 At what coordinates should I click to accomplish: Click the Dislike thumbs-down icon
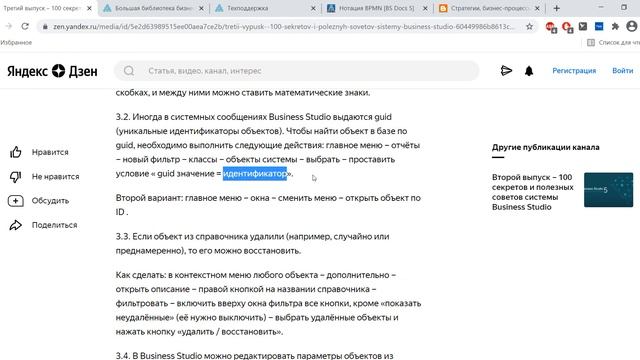point(16,176)
